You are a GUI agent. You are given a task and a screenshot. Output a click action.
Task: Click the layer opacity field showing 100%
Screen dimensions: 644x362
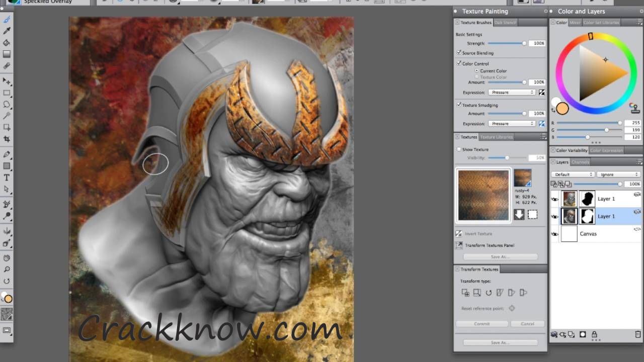[x=632, y=184]
